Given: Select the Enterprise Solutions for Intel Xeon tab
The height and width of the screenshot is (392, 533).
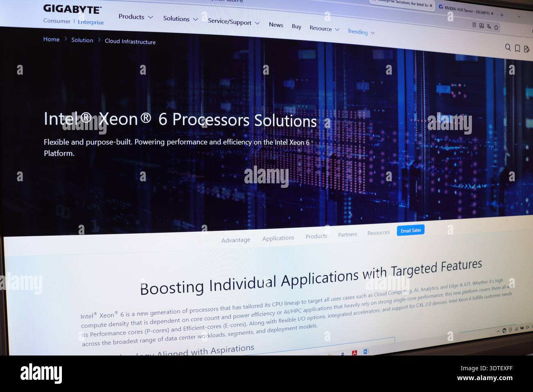Looking at the screenshot, I should [x=402, y=3].
